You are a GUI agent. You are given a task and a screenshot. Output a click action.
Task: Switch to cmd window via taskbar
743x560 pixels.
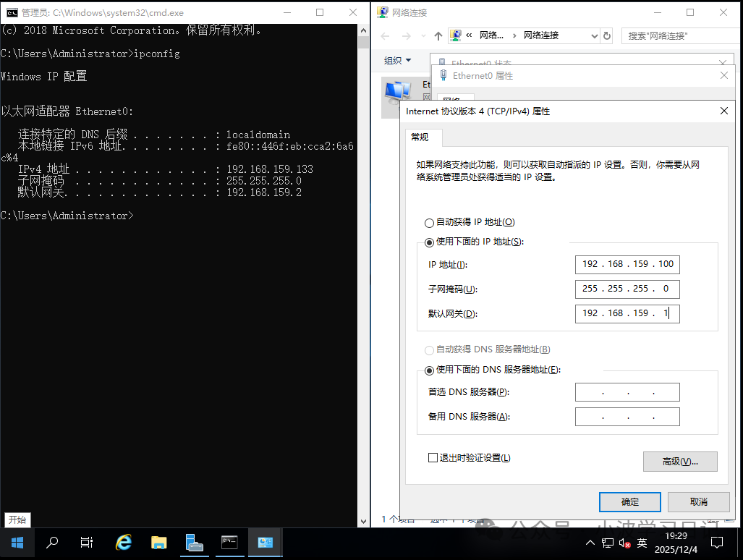(229, 543)
